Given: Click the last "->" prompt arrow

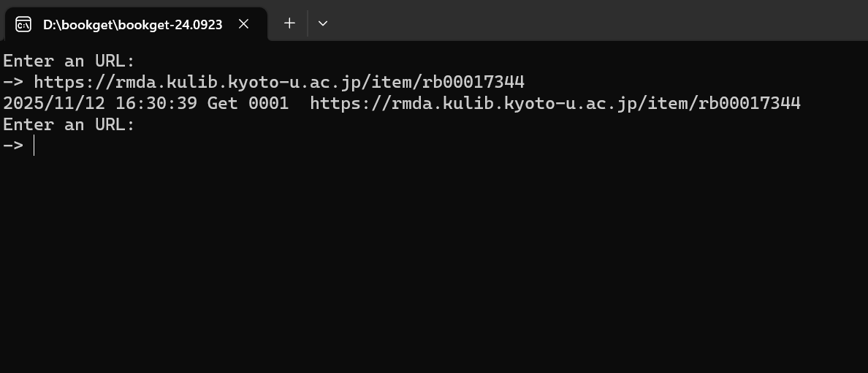Looking at the screenshot, I should pyautogui.click(x=13, y=146).
